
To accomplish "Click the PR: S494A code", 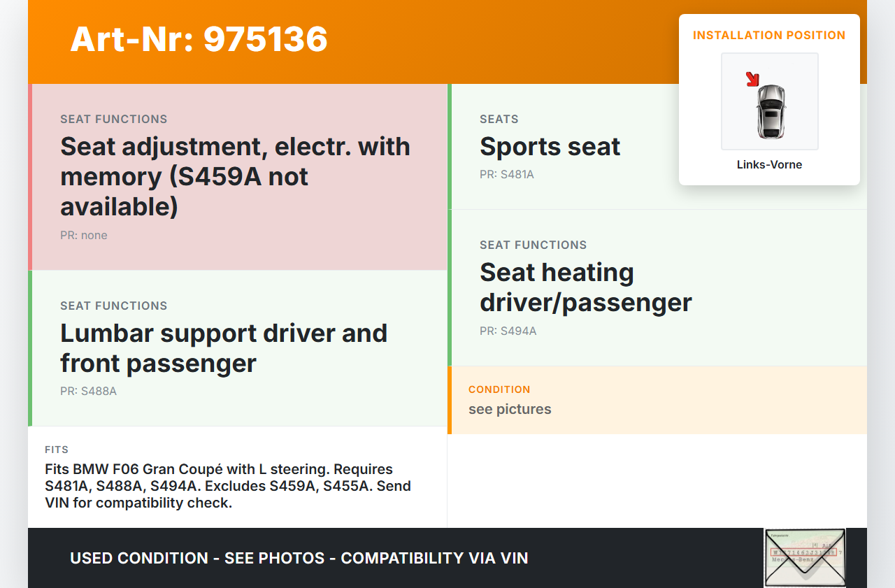I will 508,331.
